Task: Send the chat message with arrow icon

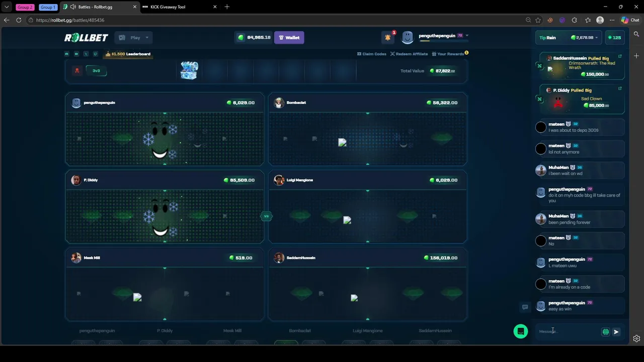Action: pos(616,332)
